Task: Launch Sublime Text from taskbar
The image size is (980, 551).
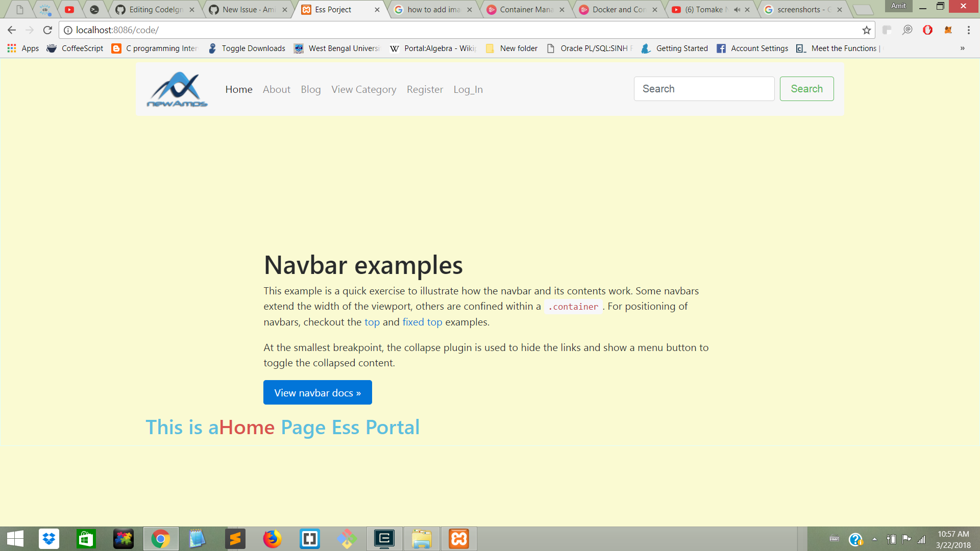Action: [235, 539]
